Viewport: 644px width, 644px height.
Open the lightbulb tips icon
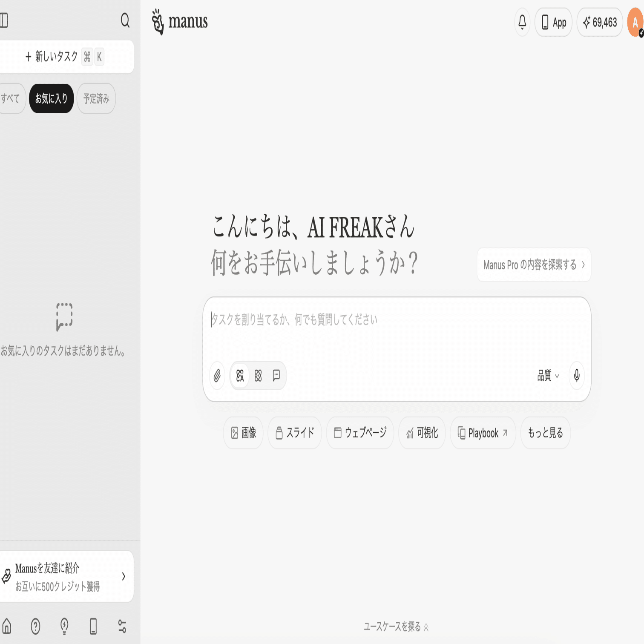[x=64, y=626]
